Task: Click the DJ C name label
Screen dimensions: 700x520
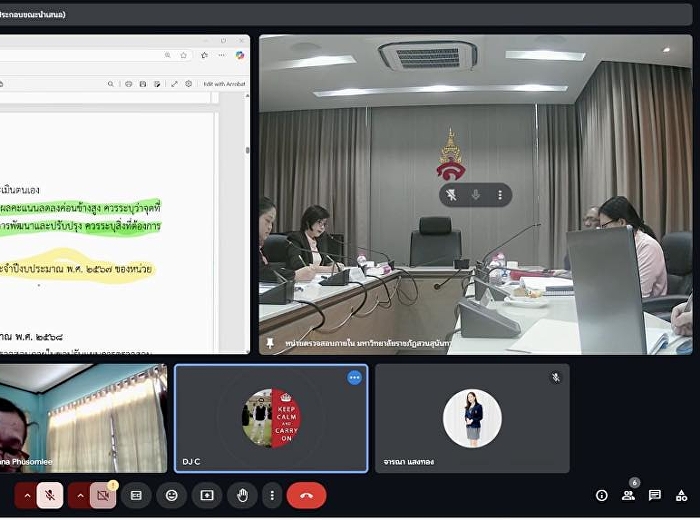Action: pos(191,462)
